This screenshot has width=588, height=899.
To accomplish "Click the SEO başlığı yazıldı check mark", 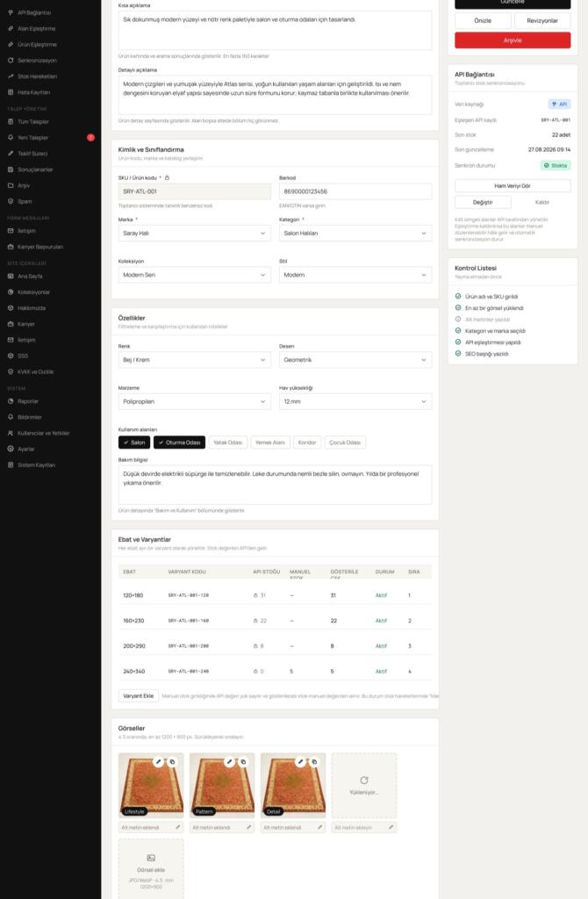I will pyautogui.click(x=458, y=354).
